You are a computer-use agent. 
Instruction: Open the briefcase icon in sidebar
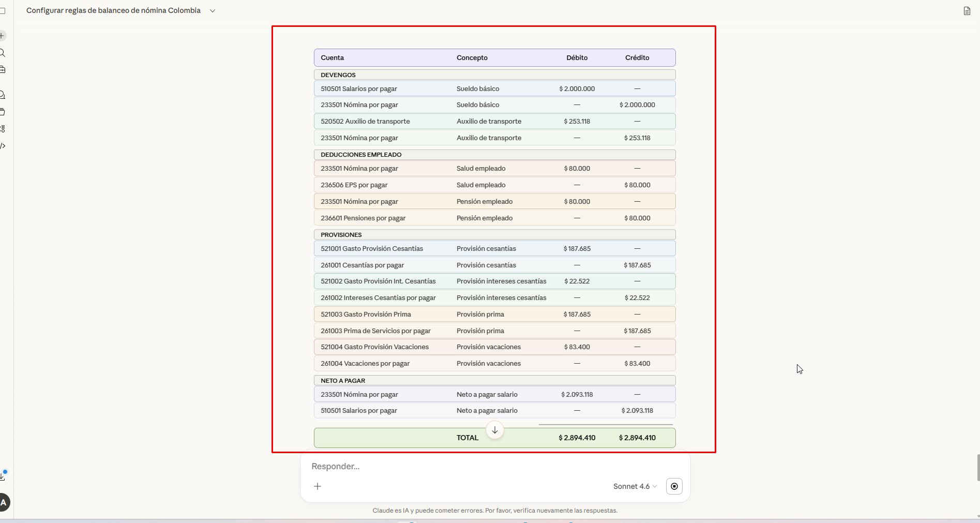click(x=2, y=69)
